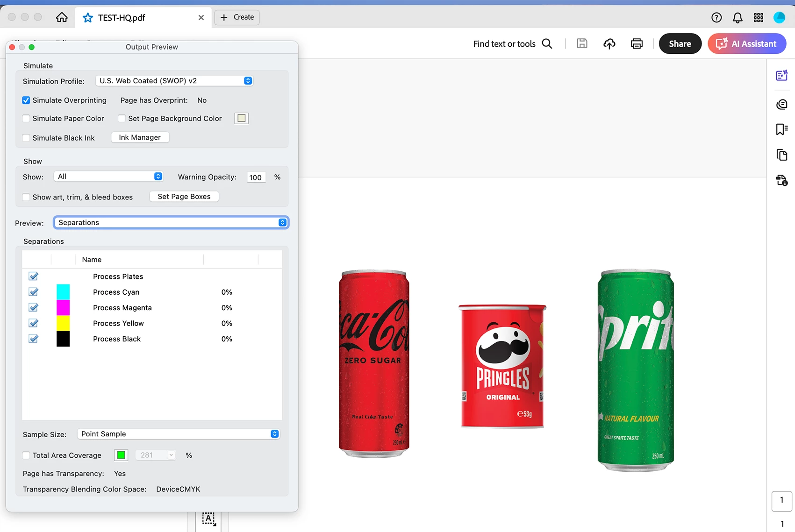Click Warning Opacity value field
Screen dimensions: 795x532
tap(256, 177)
